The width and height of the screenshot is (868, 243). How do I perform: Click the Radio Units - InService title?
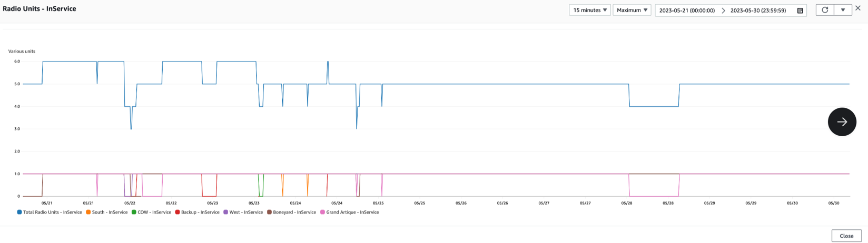40,9
